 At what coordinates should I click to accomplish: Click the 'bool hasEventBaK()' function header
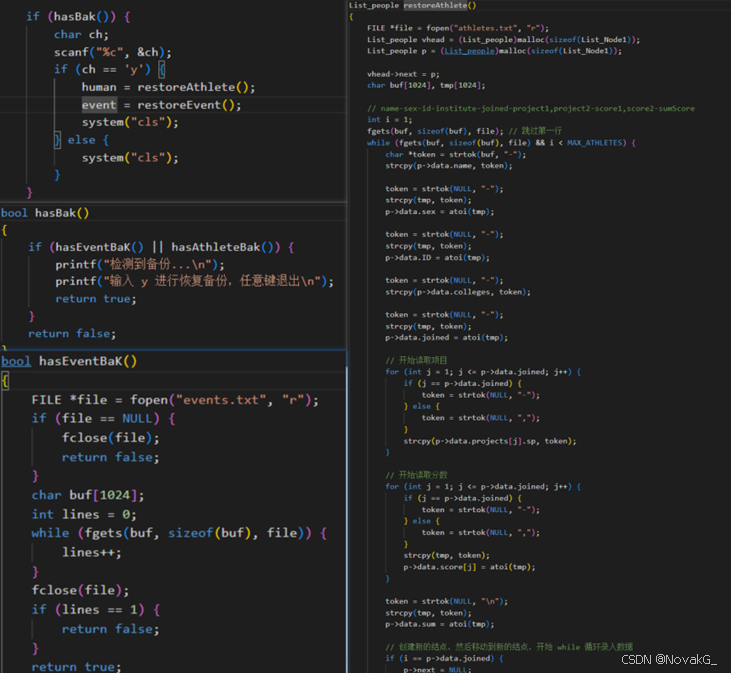[69, 361]
